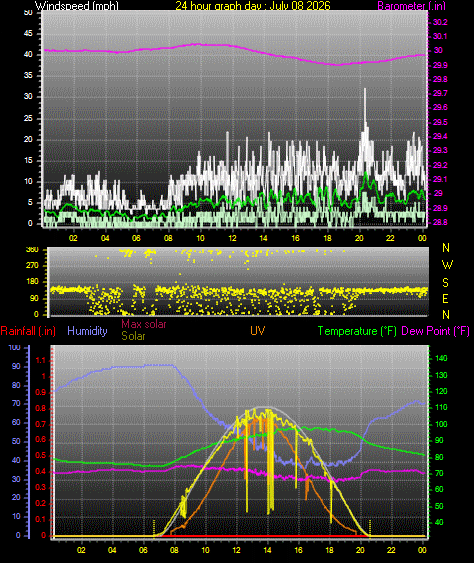Viewport: 474px width, 563px height.
Task: Click the E compass direction label
Action: pos(445,299)
